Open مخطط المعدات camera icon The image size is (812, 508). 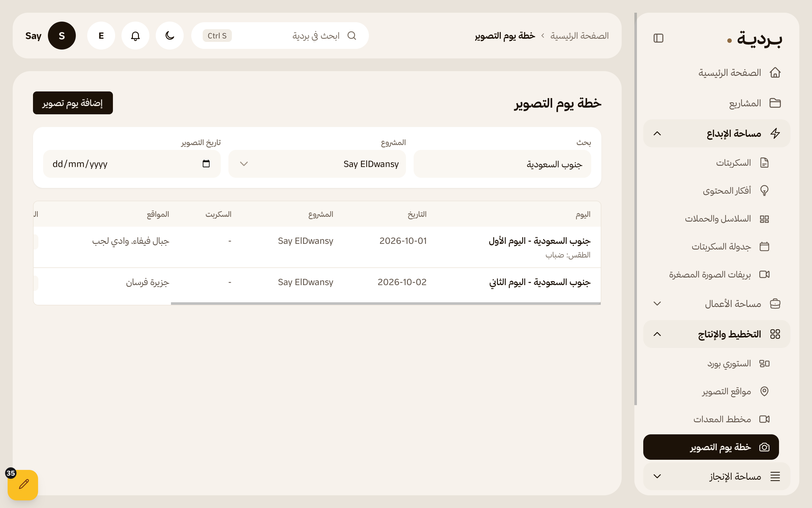(764, 419)
